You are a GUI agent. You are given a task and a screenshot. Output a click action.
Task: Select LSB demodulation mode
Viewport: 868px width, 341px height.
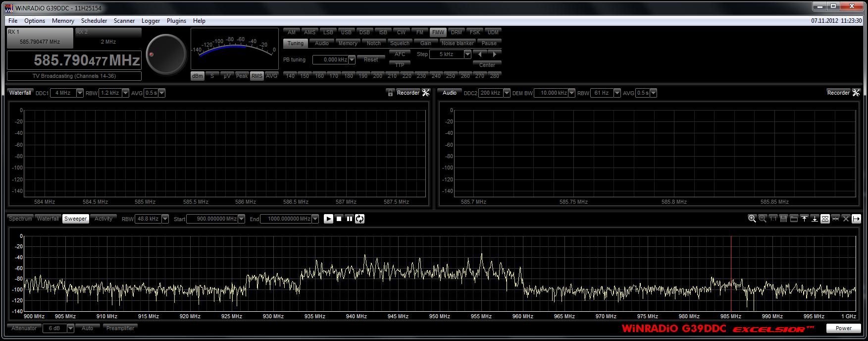[x=328, y=32]
